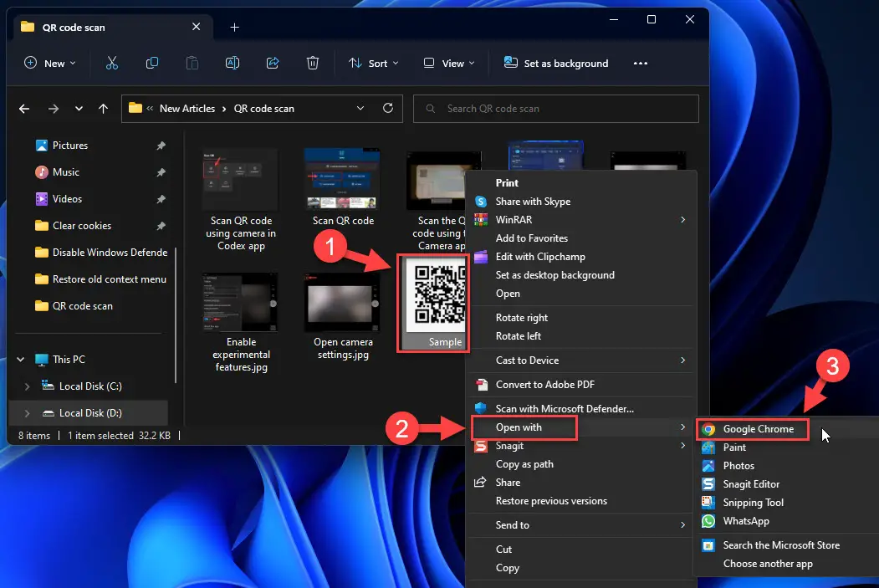The image size is (879, 588).
Task: Click the Microsoft Store icon
Action: [708, 545]
